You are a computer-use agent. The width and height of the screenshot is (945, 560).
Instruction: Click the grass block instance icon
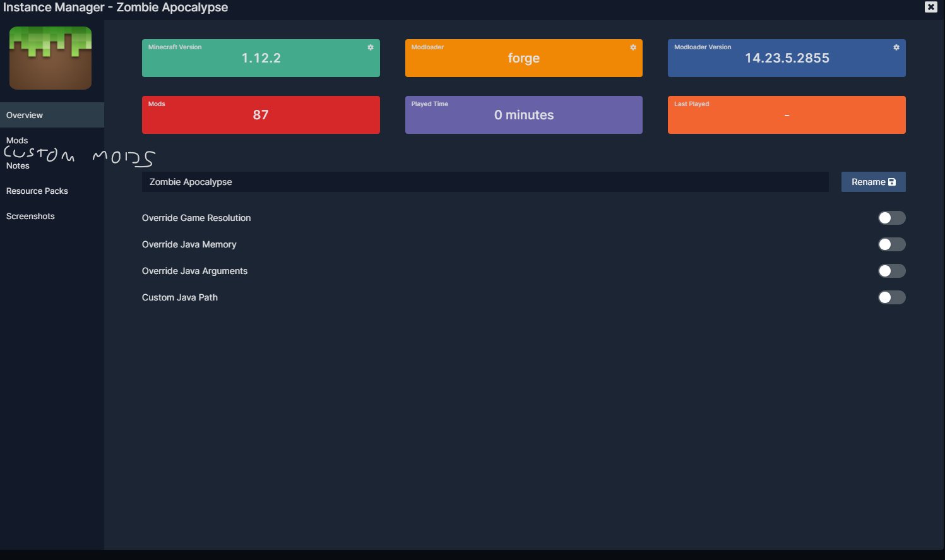(50, 57)
